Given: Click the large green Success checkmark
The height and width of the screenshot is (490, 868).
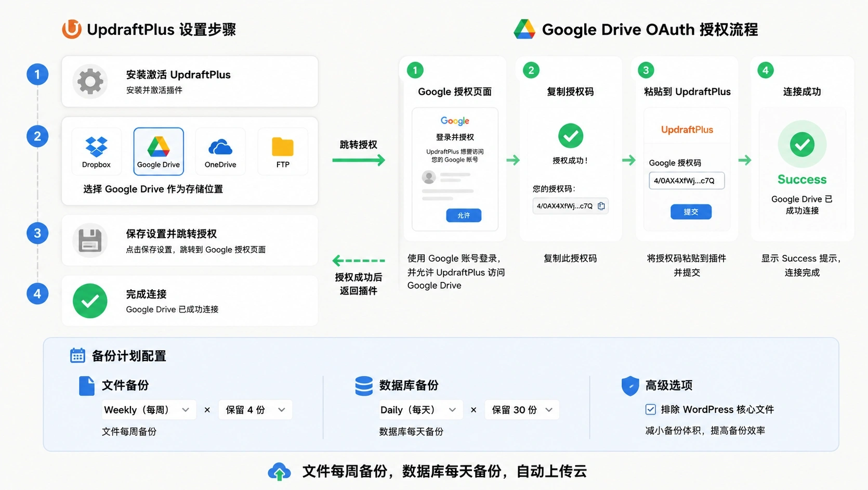Looking at the screenshot, I should click(802, 144).
